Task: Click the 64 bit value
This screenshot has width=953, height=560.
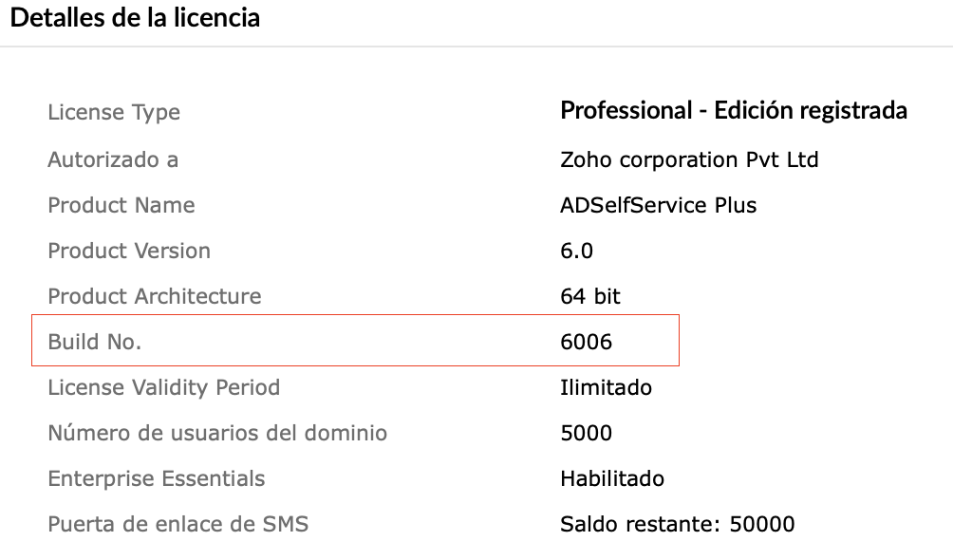Action: click(x=590, y=296)
